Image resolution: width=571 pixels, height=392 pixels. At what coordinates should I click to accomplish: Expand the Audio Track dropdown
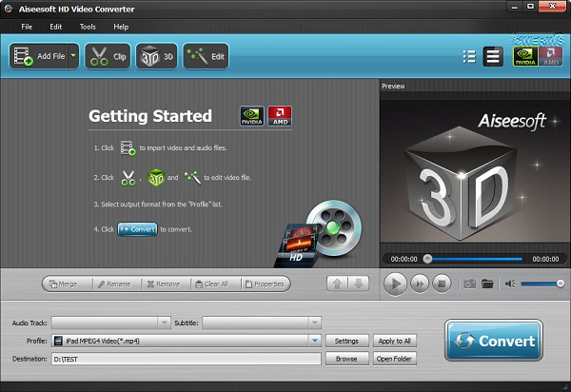165,323
